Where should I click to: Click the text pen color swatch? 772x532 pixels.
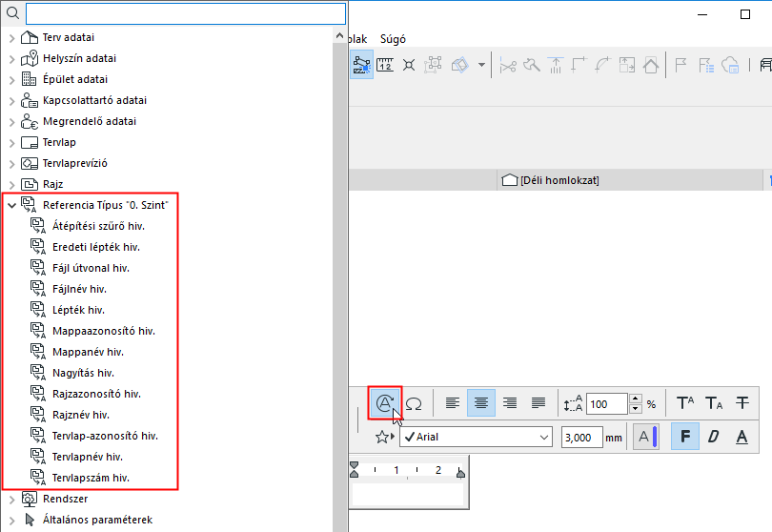coord(646,437)
